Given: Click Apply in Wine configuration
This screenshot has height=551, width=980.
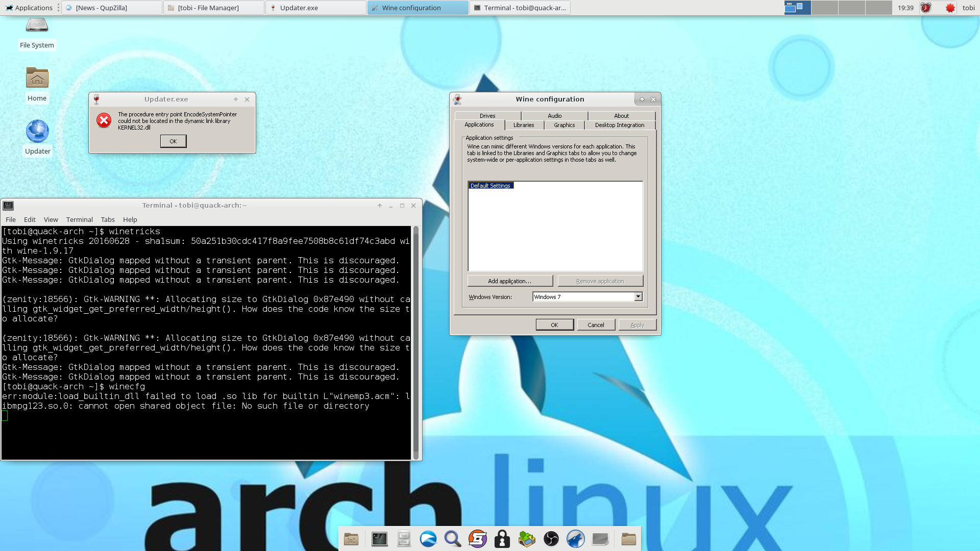Looking at the screenshot, I should [x=638, y=325].
